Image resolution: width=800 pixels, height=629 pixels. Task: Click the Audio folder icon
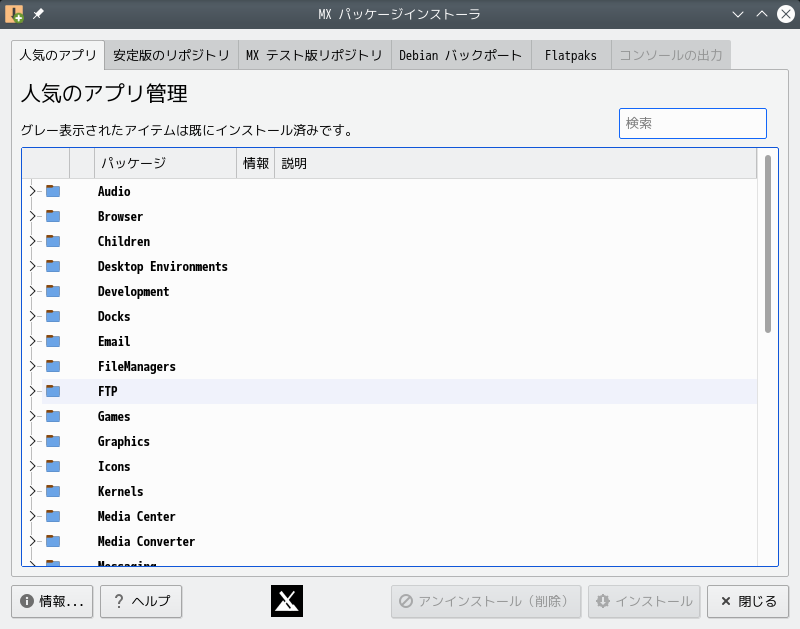tap(53, 191)
